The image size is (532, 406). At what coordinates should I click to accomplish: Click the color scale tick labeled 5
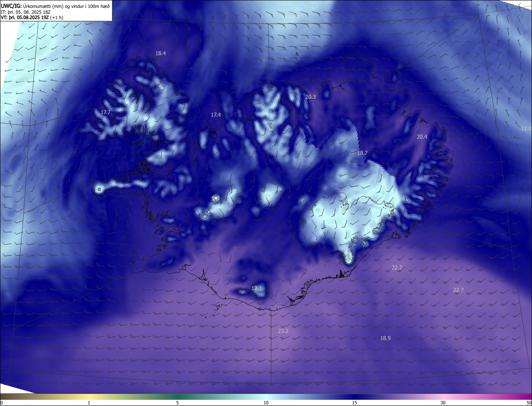(177, 403)
